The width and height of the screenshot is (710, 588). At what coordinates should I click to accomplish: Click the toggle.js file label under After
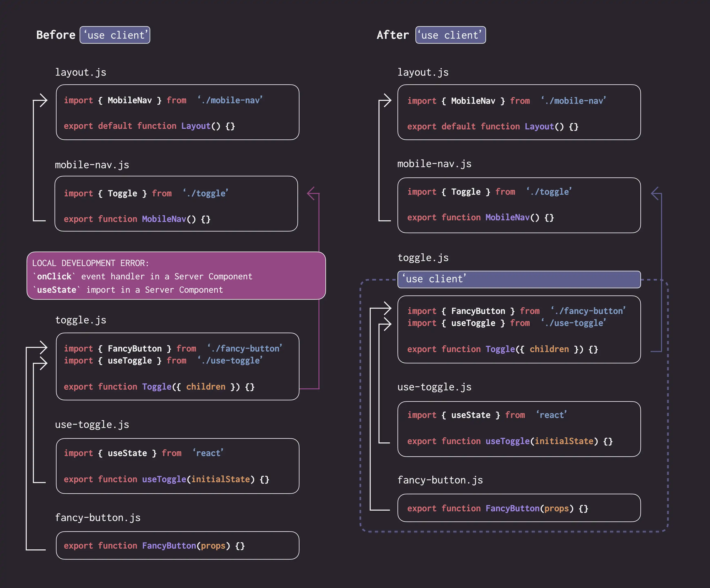tap(423, 258)
